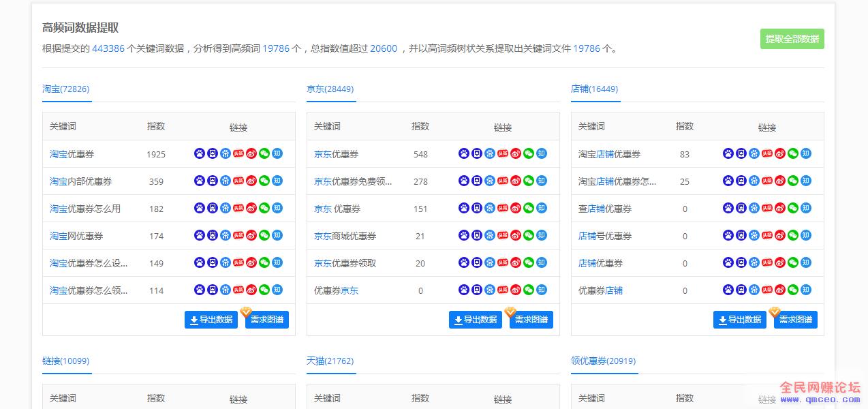
Task: Switch to 天猫(21762) tab
Action: pos(330,361)
